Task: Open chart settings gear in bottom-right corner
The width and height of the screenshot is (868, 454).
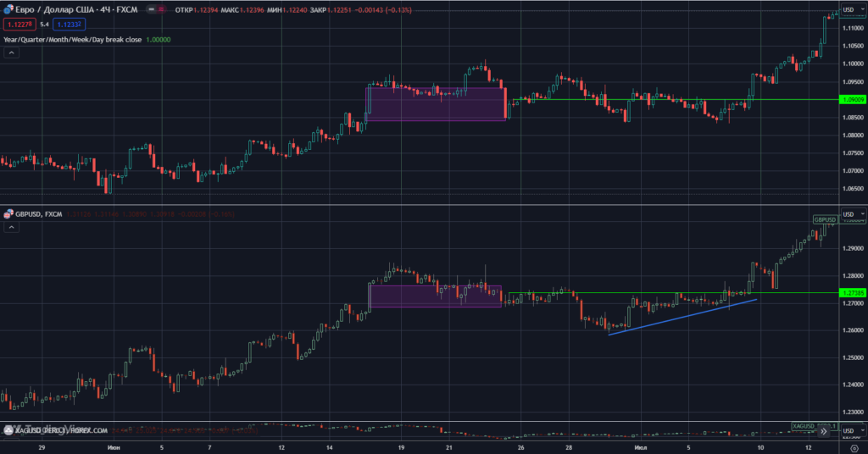Action: [x=854, y=446]
